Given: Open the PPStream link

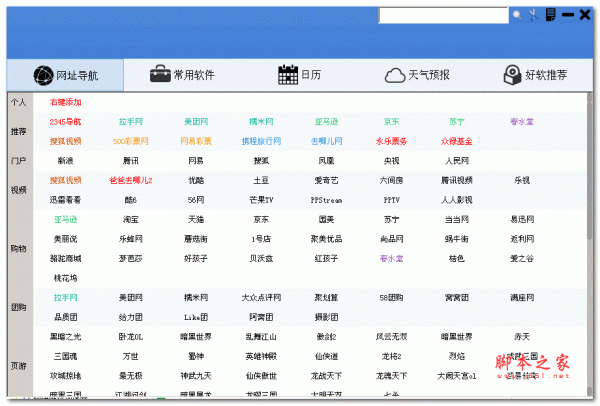Looking at the screenshot, I should click(x=326, y=200).
